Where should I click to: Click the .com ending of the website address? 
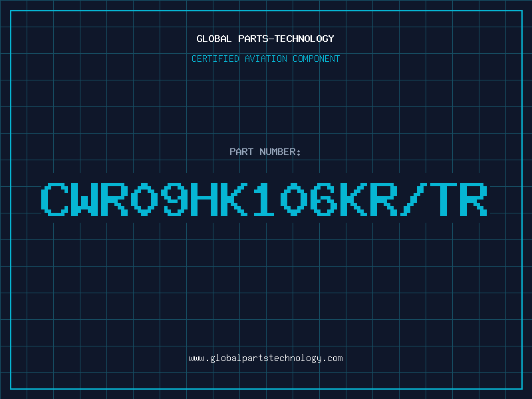(332, 358)
